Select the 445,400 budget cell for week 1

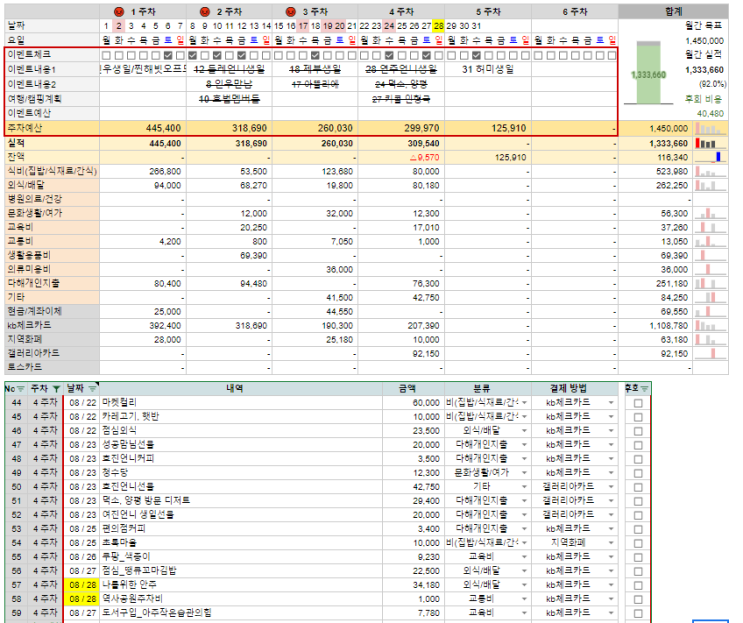pyautogui.click(x=143, y=128)
